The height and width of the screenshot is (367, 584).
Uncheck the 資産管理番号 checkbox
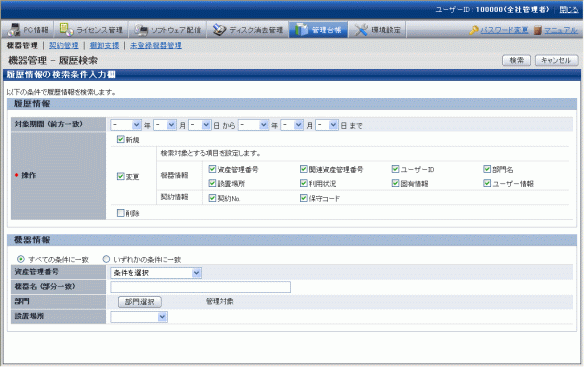(212, 169)
